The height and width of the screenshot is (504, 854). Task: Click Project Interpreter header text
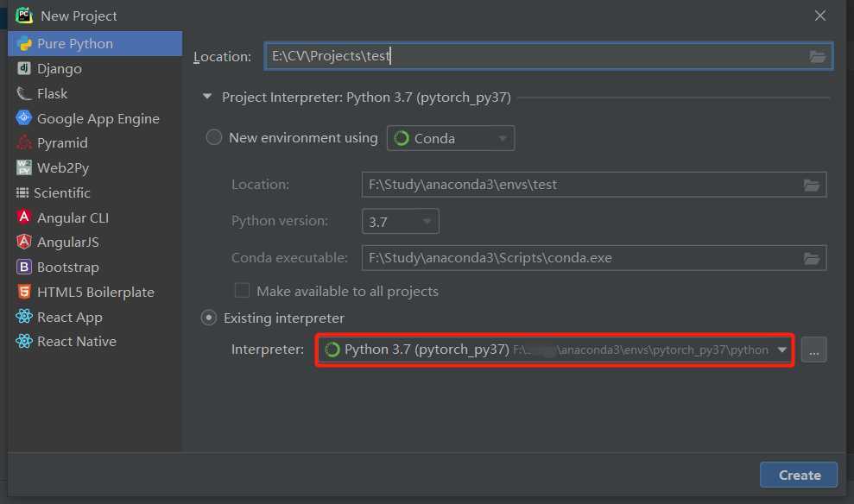click(x=366, y=98)
